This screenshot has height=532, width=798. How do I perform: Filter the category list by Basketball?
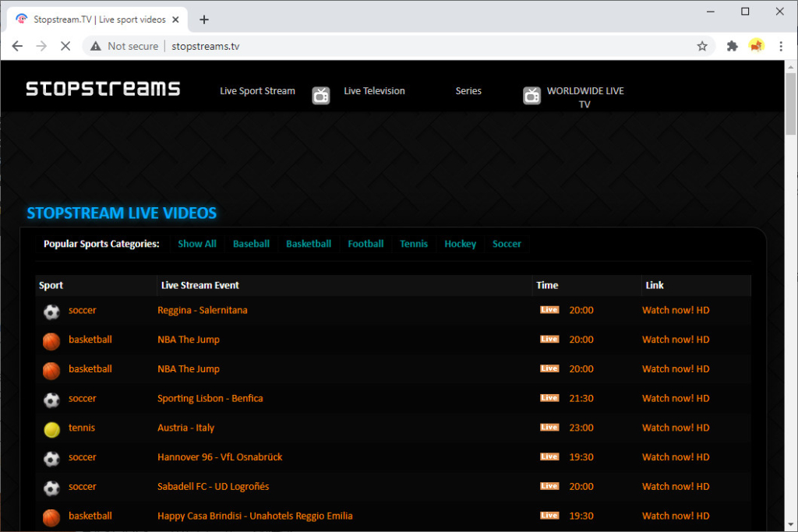(x=309, y=244)
